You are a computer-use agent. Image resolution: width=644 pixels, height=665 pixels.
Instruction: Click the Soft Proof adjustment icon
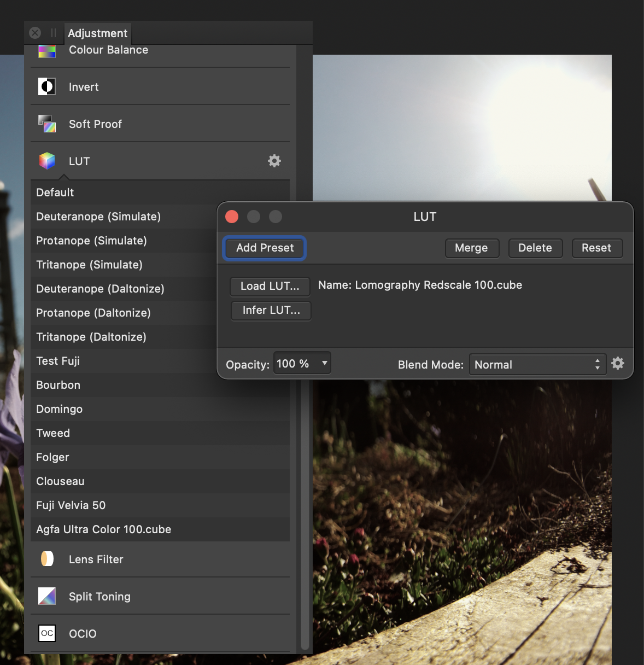(x=47, y=124)
